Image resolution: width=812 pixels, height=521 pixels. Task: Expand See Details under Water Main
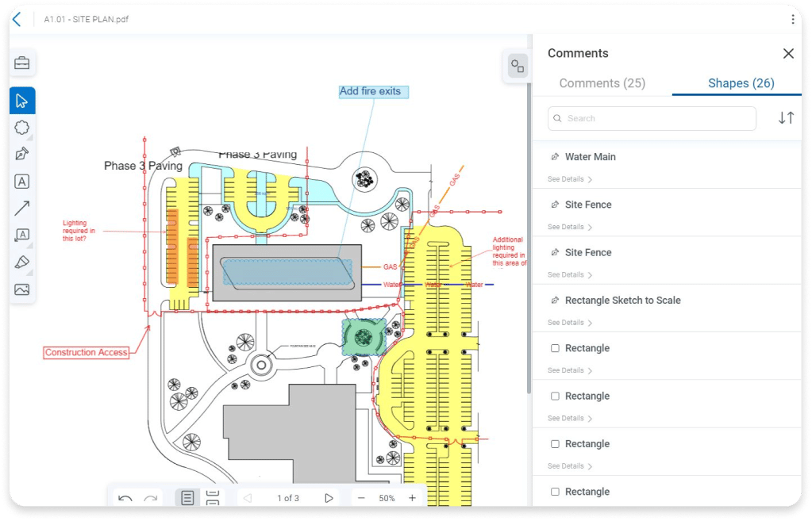pos(569,179)
